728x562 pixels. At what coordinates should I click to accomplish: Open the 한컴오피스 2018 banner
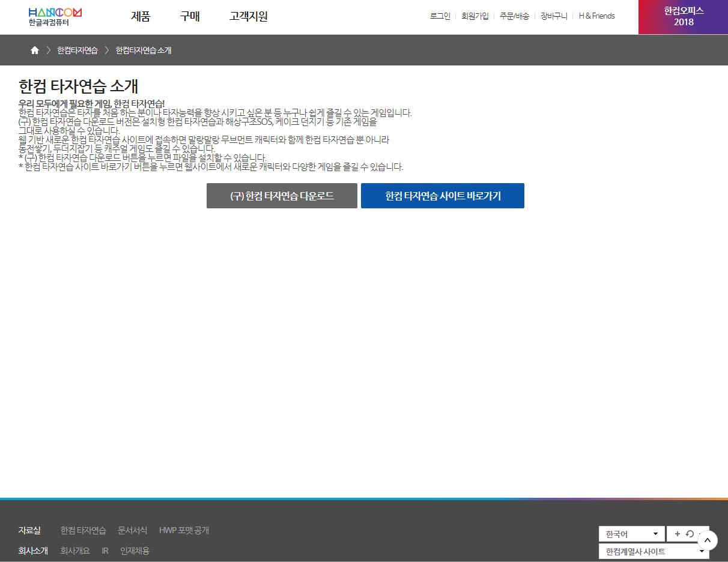point(684,17)
